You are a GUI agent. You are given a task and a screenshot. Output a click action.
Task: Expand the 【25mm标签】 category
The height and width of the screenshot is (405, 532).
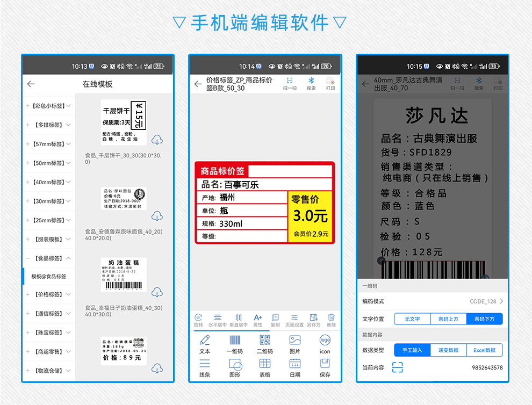pos(49,220)
